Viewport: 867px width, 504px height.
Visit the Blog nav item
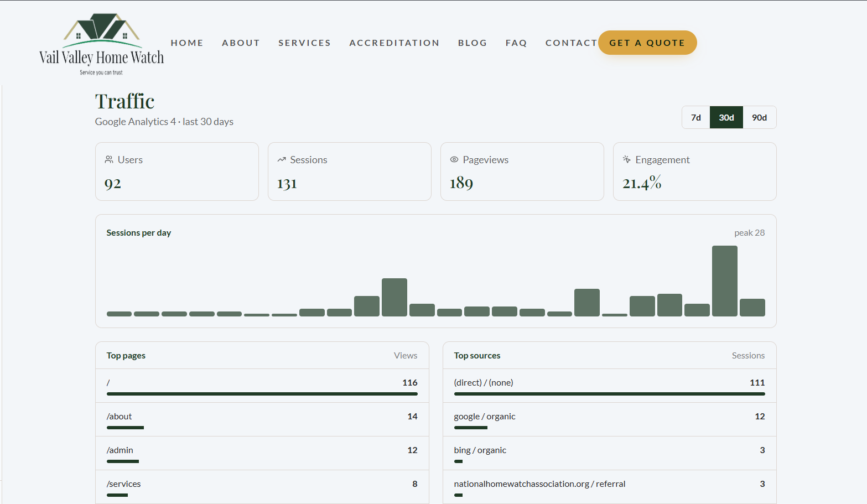pyautogui.click(x=473, y=43)
